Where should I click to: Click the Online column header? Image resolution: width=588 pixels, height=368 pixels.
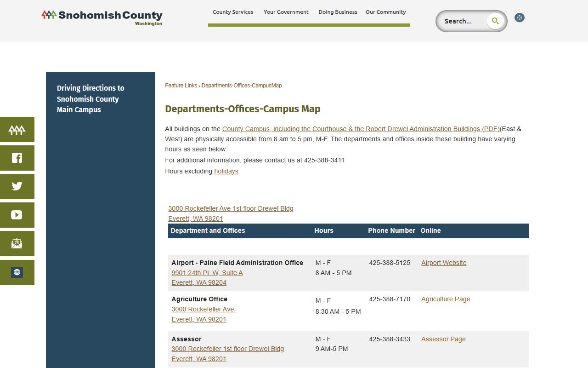430,230
